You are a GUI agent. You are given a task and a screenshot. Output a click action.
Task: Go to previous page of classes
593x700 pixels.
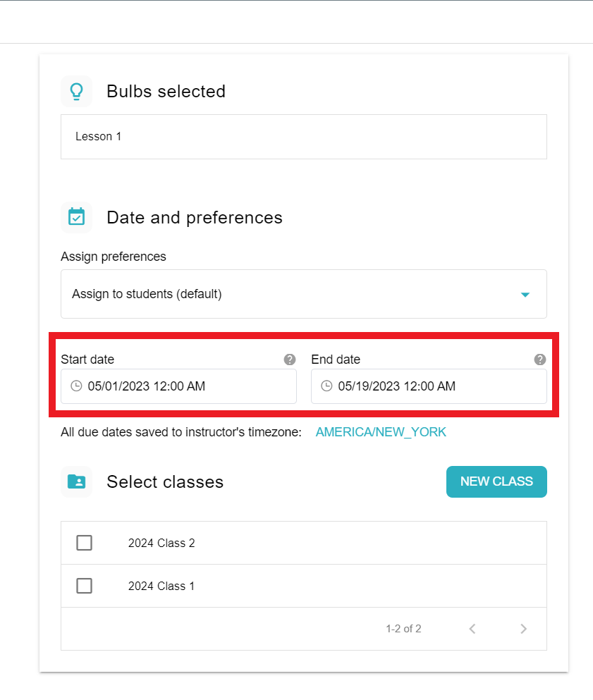[x=472, y=629]
